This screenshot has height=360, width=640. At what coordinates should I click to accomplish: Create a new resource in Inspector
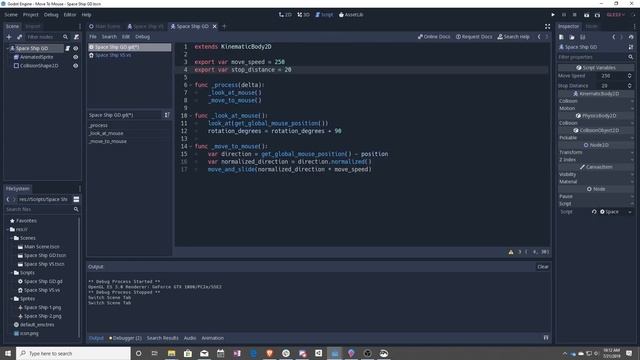pos(562,37)
